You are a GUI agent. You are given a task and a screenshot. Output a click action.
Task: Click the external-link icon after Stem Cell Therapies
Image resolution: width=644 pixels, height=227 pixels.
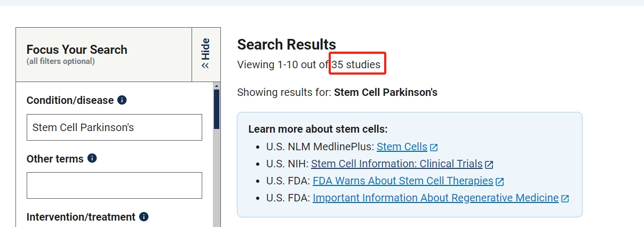tap(500, 181)
